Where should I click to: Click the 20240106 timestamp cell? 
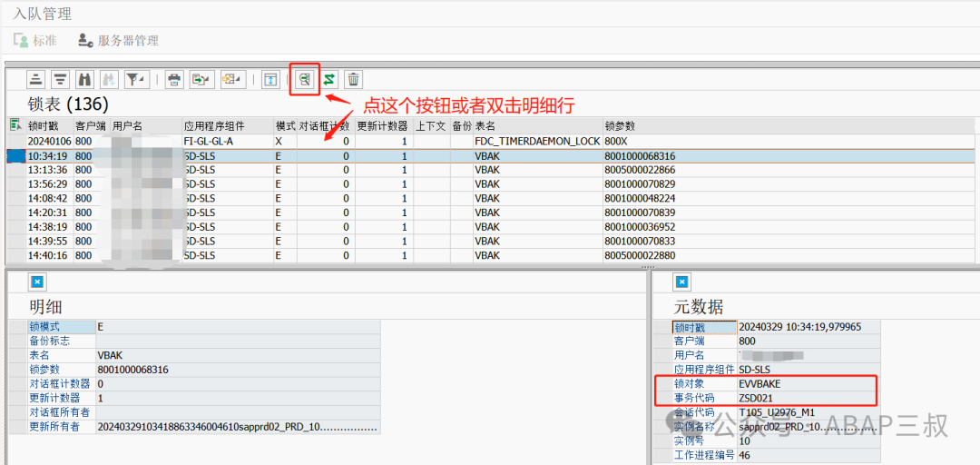49,142
